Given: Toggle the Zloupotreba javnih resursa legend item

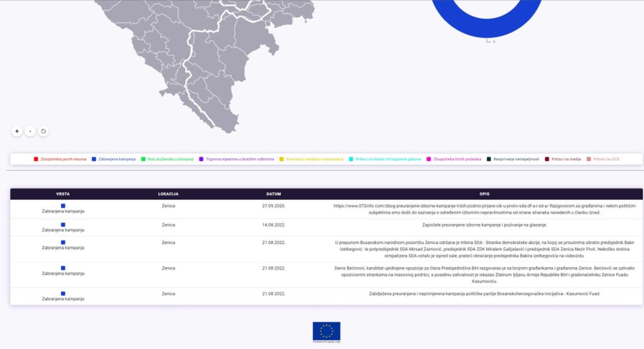Looking at the screenshot, I should pos(63,159).
